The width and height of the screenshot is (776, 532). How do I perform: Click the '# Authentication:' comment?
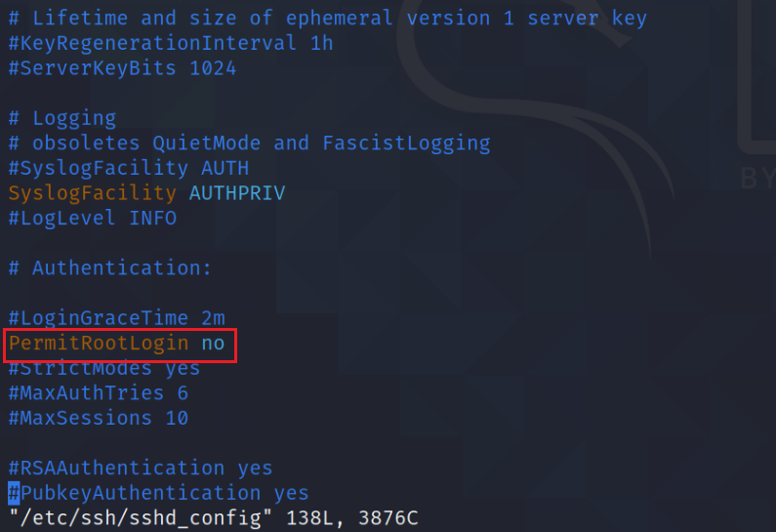(x=110, y=268)
